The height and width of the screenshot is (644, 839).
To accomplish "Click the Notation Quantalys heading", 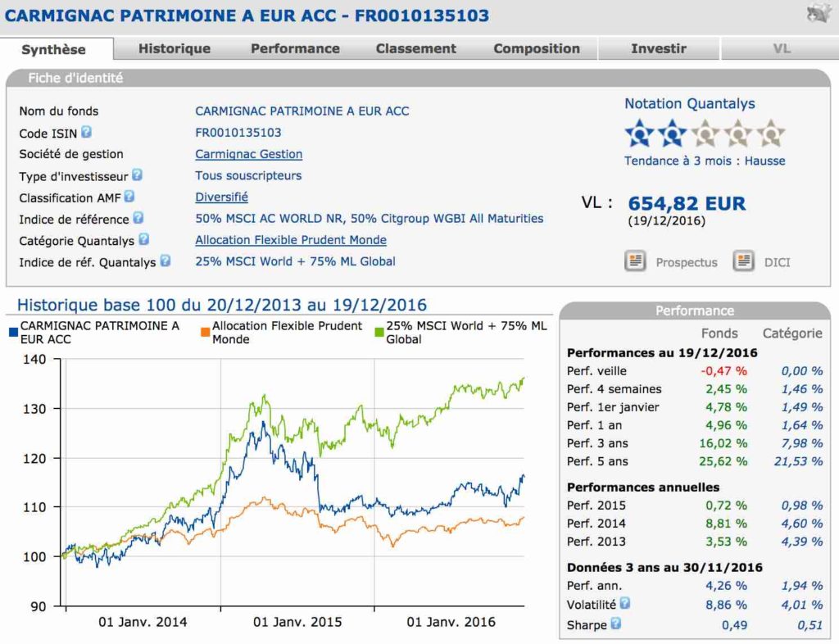I will (690, 103).
